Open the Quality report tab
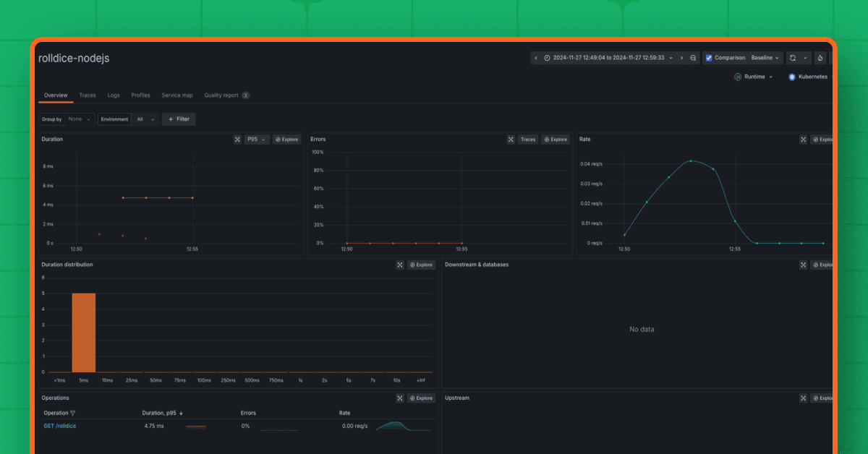Viewport: 868px width, 454px height. point(221,95)
